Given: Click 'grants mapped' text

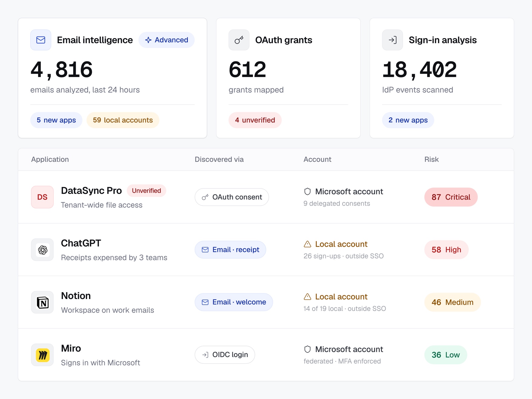Looking at the screenshot, I should point(256,90).
